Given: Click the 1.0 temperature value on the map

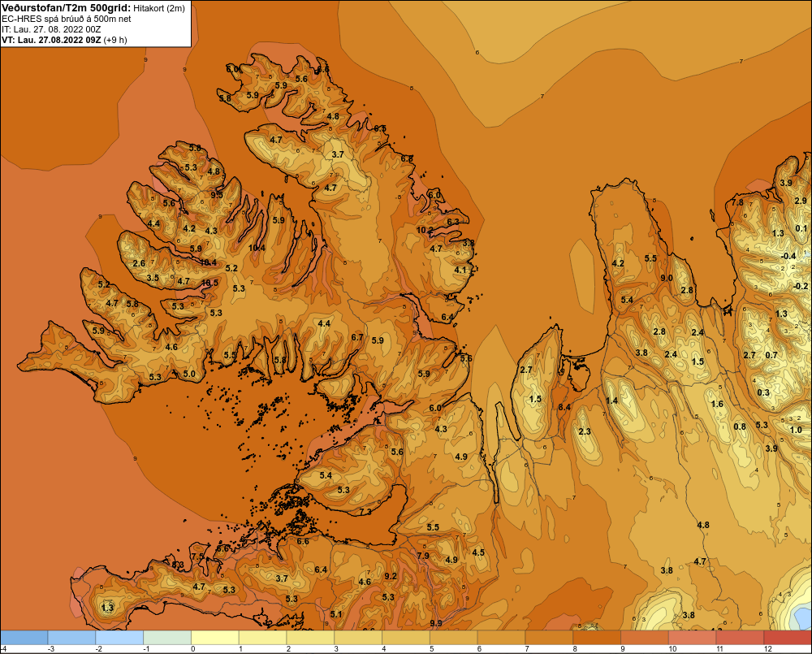Looking at the screenshot, I should click(x=796, y=430).
